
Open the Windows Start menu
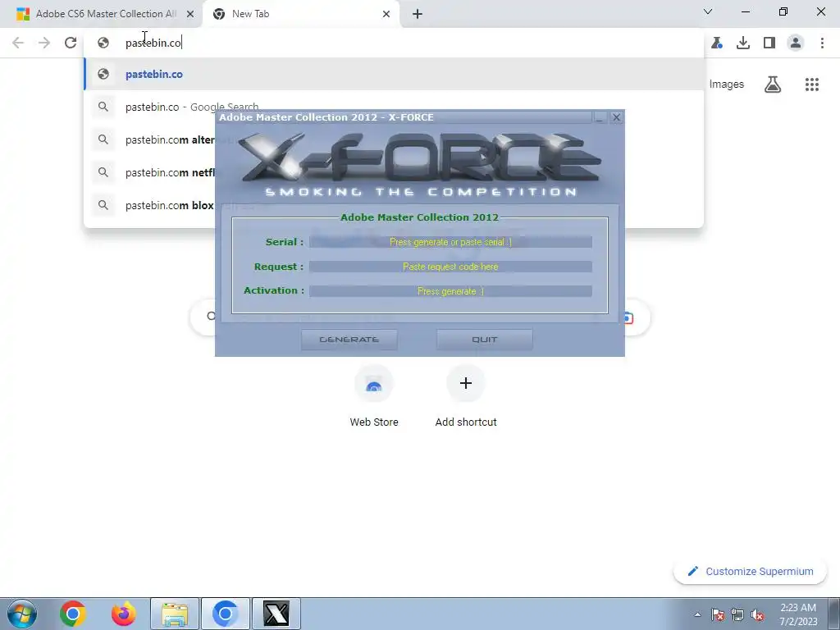21,614
